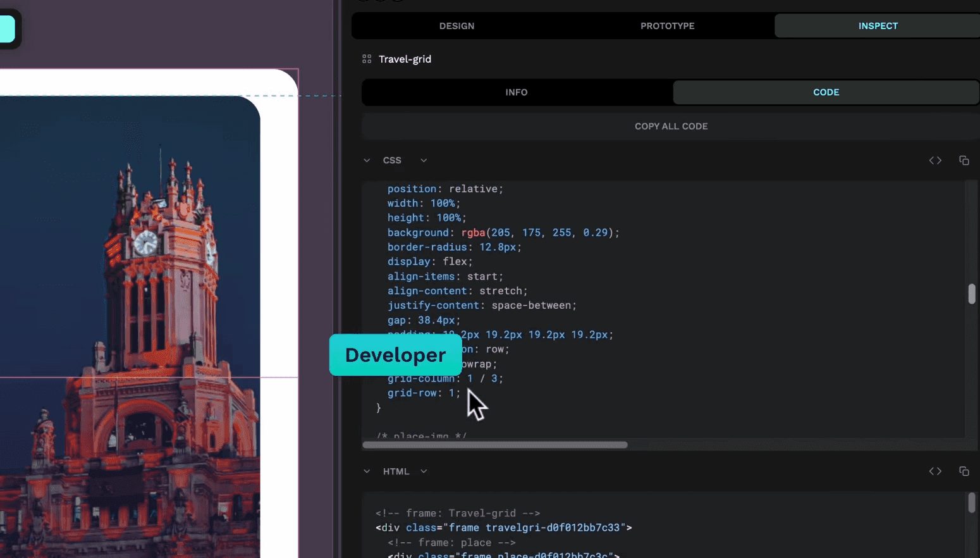Screen dimensions: 980x558
Task: Open the CSS language dropdown
Action: [424, 161]
